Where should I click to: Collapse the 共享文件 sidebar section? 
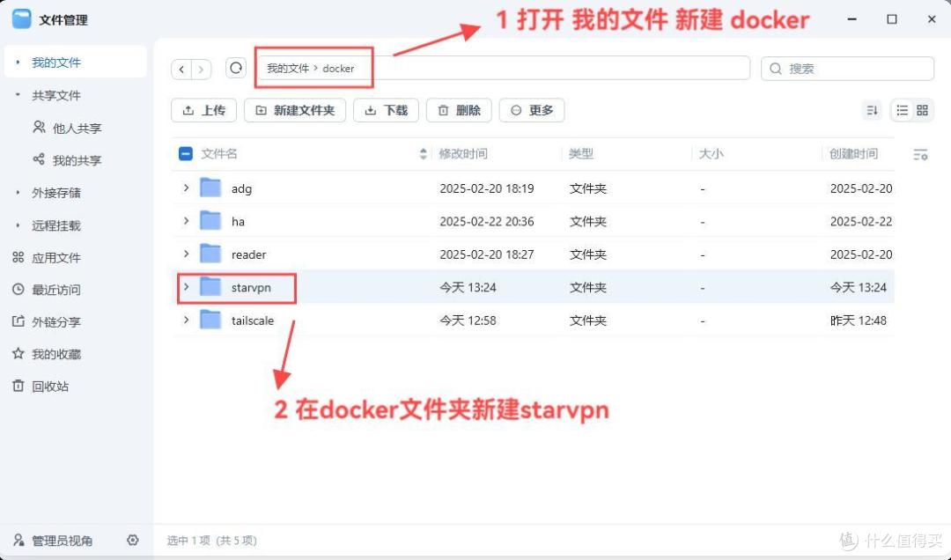click(18, 95)
